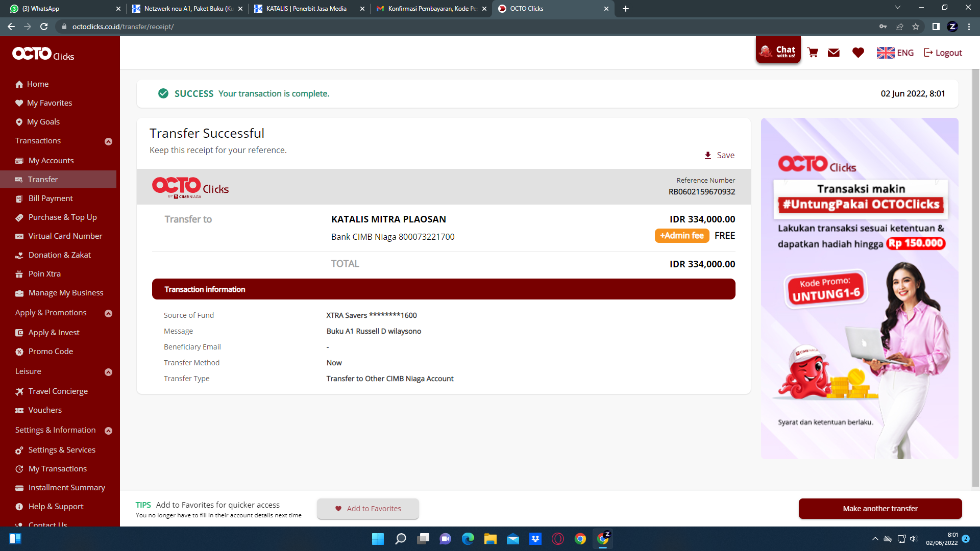Open Windows Start menu
Image resolution: width=980 pixels, height=551 pixels.
coord(378,539)
